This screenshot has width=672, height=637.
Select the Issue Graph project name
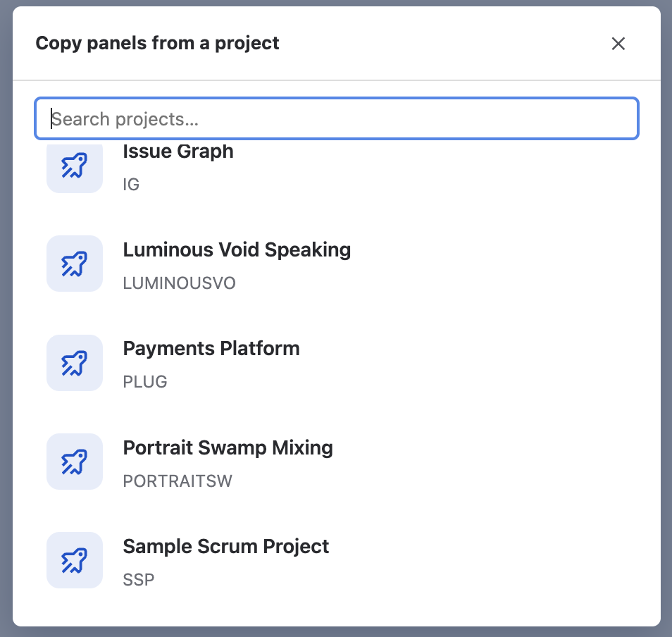tap(178, 151)
